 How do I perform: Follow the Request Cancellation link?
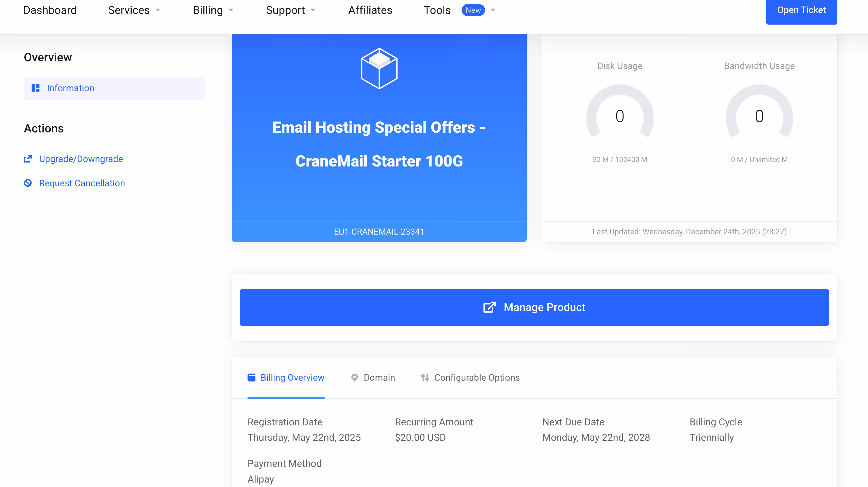coord(82,183)
